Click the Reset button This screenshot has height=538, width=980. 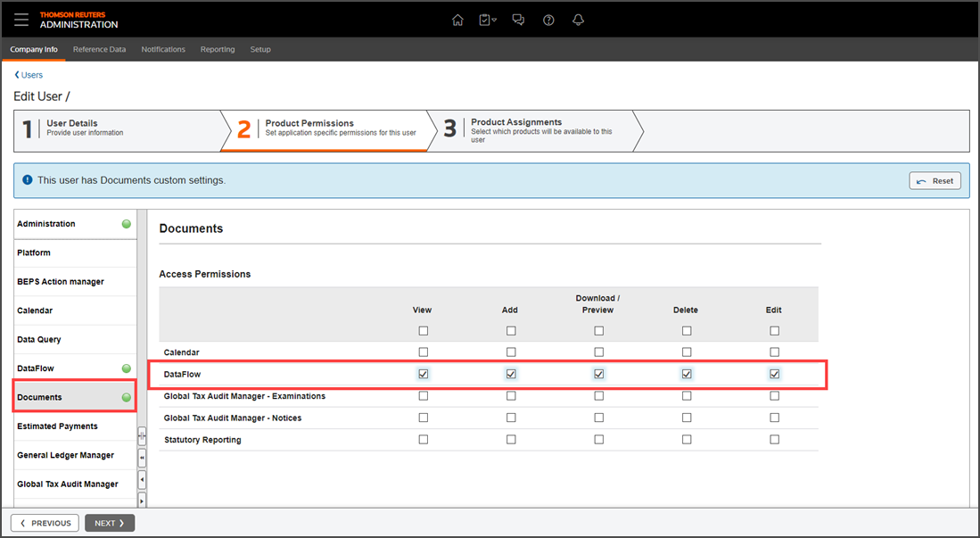(935, 181)
